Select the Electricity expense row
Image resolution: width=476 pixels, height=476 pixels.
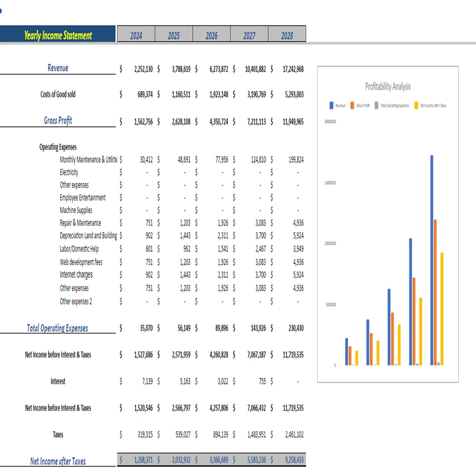(69, 172)
